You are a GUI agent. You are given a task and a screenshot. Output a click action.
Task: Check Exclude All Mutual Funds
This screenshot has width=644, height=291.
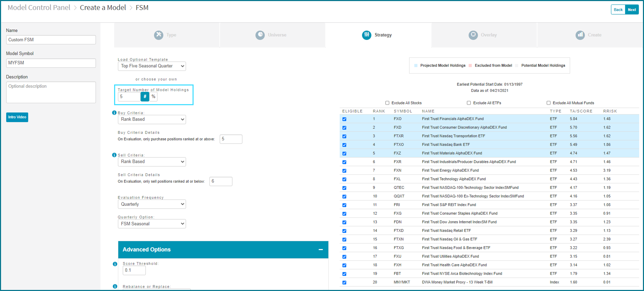549,103
